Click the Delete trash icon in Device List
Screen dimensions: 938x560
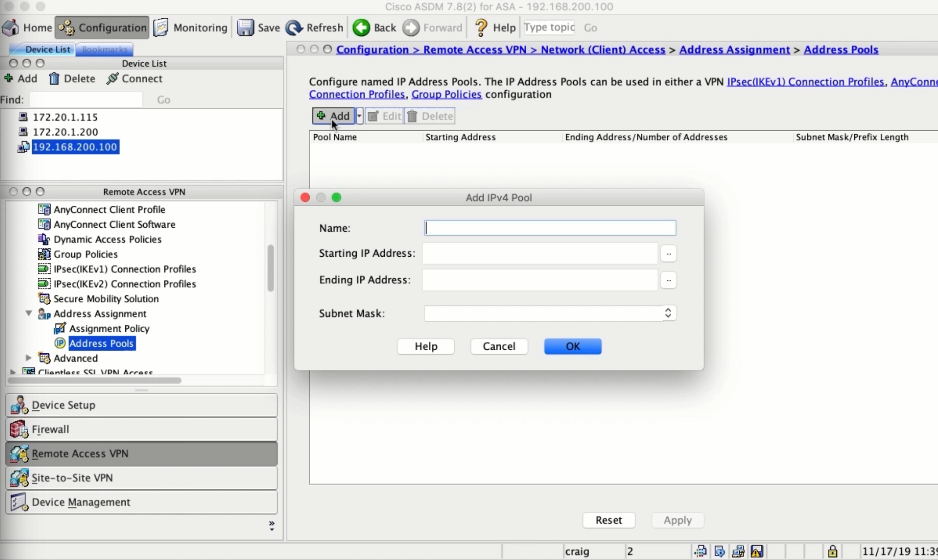(x=54, y=79)
